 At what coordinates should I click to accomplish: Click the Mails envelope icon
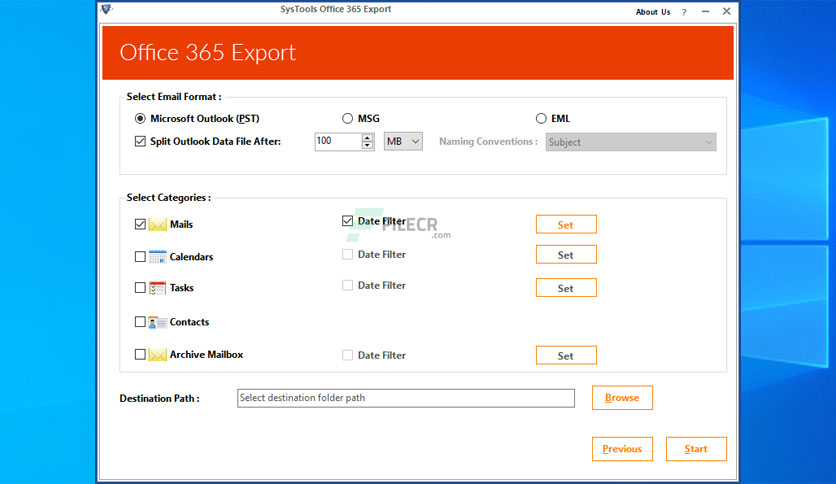pos(157,224)
